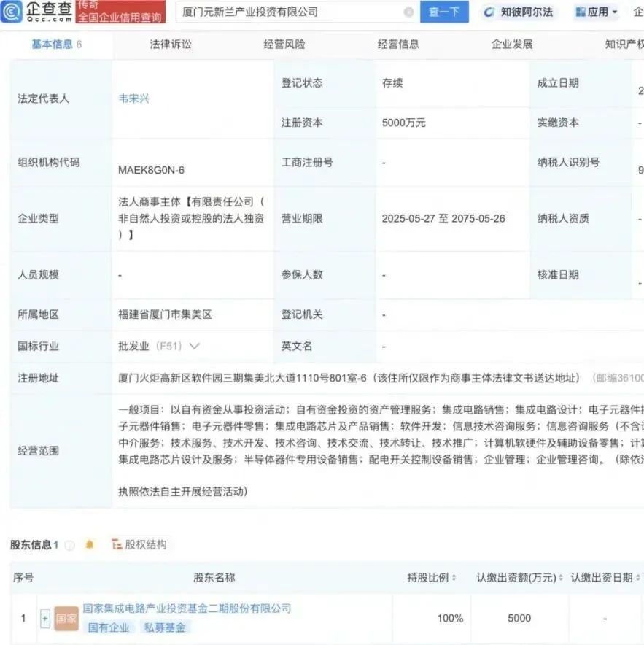
Task: Click business term 2025-05-27 至 2075-05-26
Action: point(443,218)
